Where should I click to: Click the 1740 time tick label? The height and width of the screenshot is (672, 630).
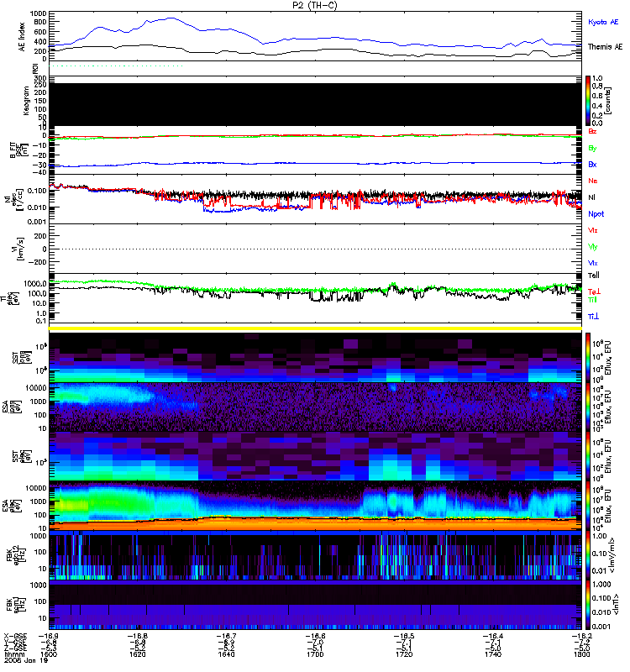click(493, 654)
